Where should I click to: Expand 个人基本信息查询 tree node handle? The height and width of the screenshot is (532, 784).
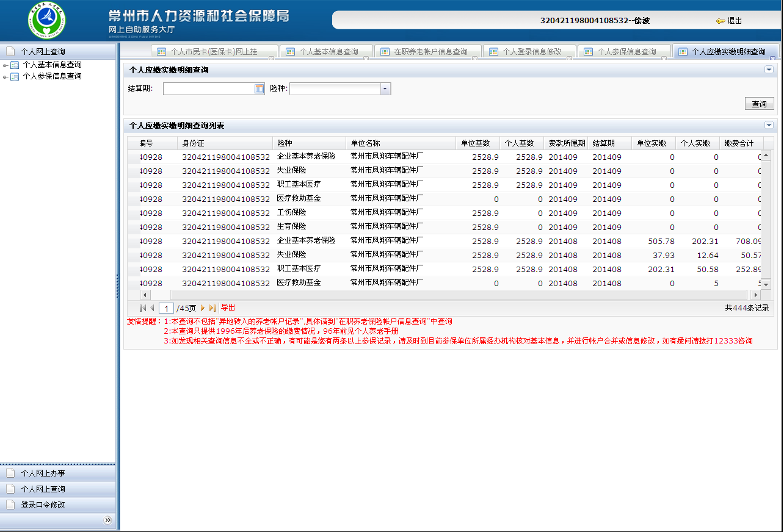pos(5,65)
